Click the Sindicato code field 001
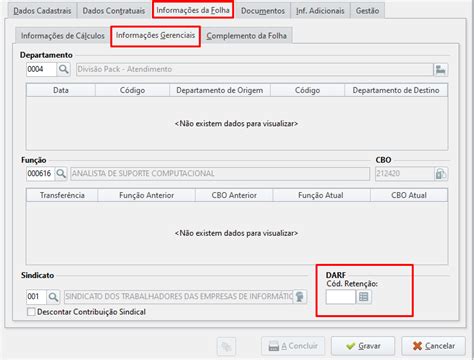This screenshot has width=474, height=360. 36,297
